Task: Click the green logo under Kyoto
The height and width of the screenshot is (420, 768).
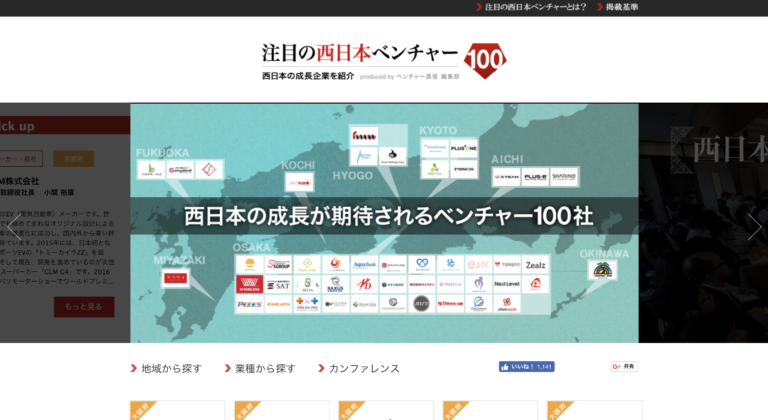Action: point(434,169)
